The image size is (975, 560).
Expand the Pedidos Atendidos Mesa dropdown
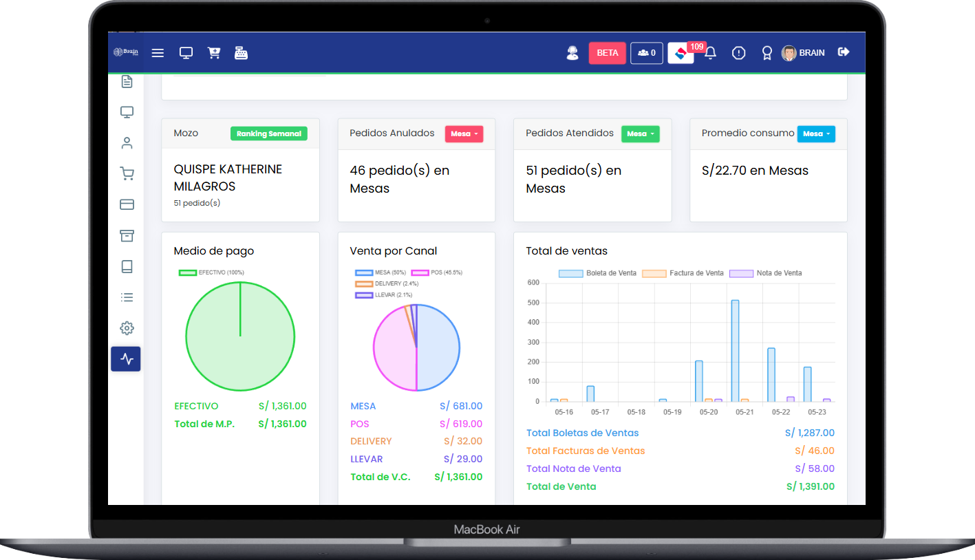click(640, 134)
